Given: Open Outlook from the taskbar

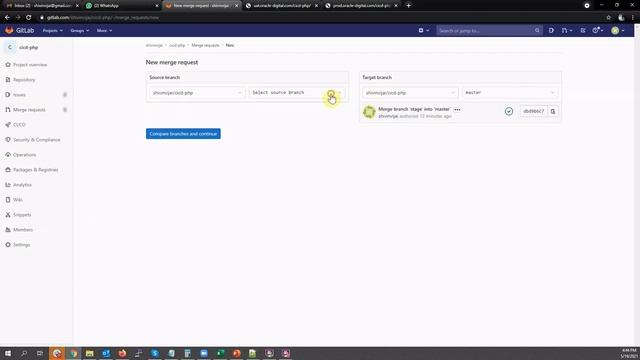Looking at the screenshot, I should click(106, 353).
